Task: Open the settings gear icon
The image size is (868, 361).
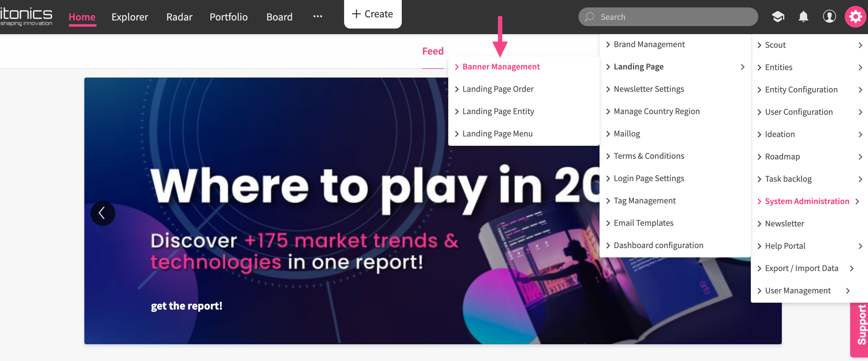Action: point(855,16)
